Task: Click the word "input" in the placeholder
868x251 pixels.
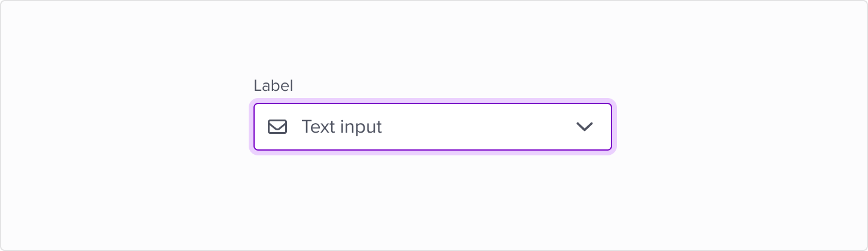Action: pos(360,127)
